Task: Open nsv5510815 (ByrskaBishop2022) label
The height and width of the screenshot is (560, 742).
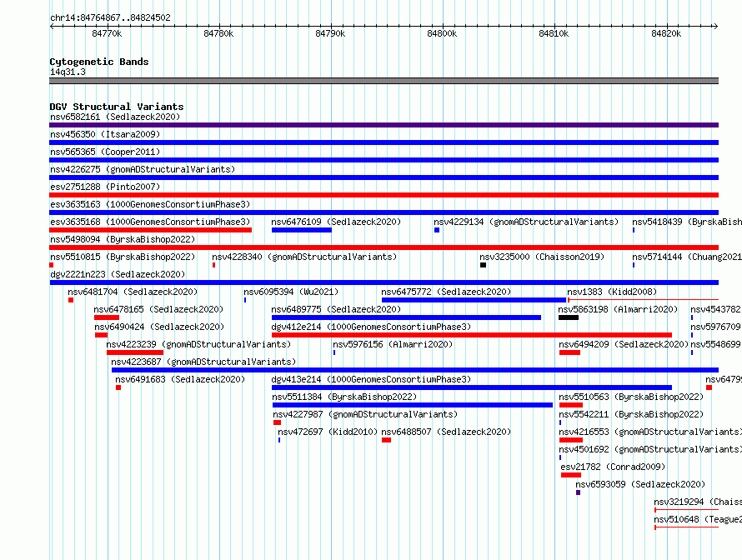Action: [123, 257]
